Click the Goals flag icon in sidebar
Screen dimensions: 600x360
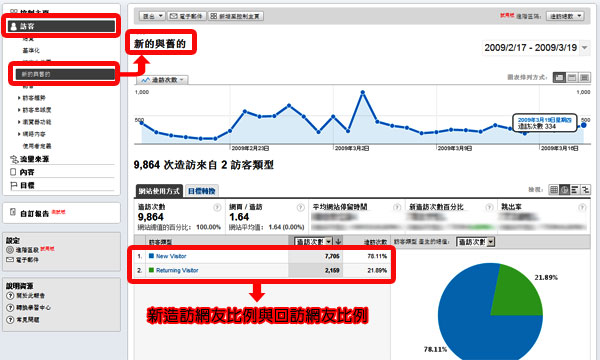pos(14,186)
